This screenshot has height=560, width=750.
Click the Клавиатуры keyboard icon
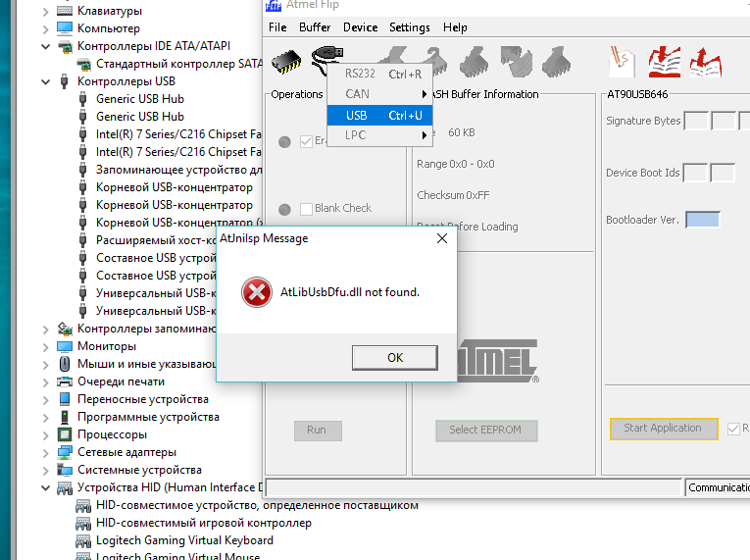[x=65, y=11]
